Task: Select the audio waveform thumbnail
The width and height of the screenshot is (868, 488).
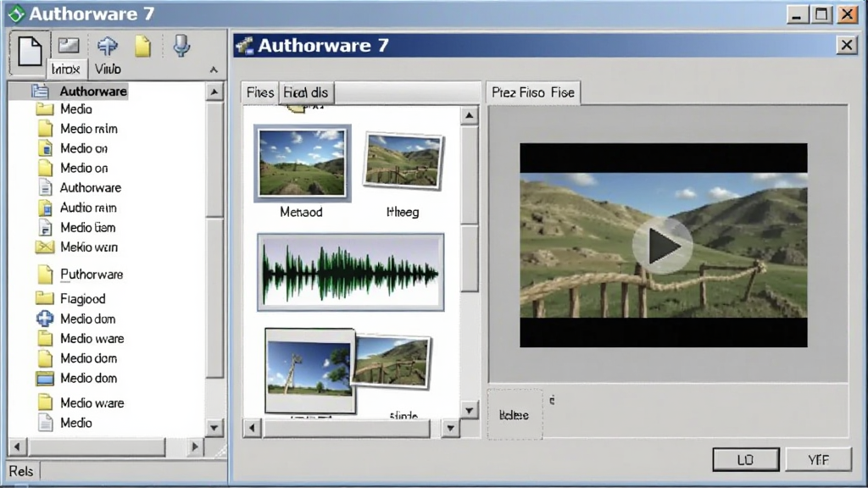Action: (350, 272)
